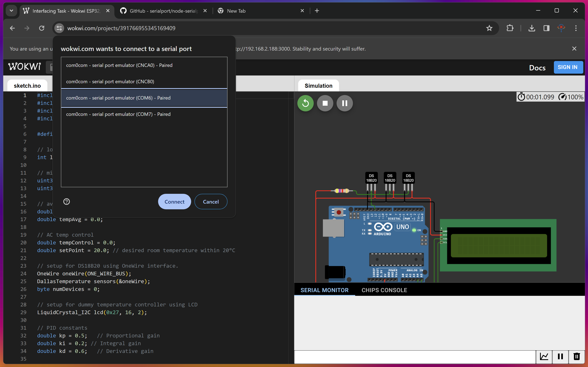Open the port chooser help icon
588x367 pixels.
tap(67, 202)
